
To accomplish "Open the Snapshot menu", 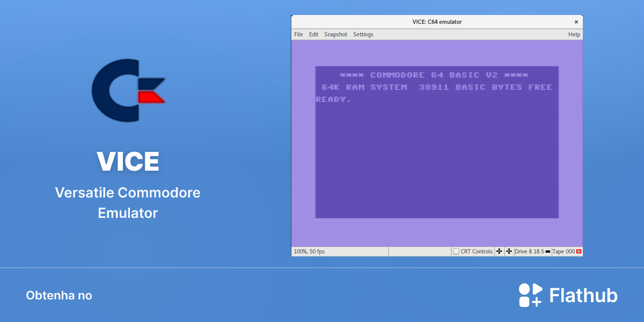I will click(x=335, y=34).
